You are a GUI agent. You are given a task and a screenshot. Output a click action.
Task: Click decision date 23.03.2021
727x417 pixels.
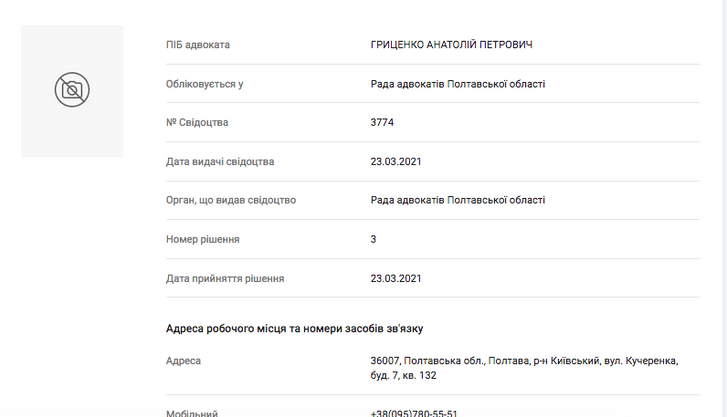396,278
